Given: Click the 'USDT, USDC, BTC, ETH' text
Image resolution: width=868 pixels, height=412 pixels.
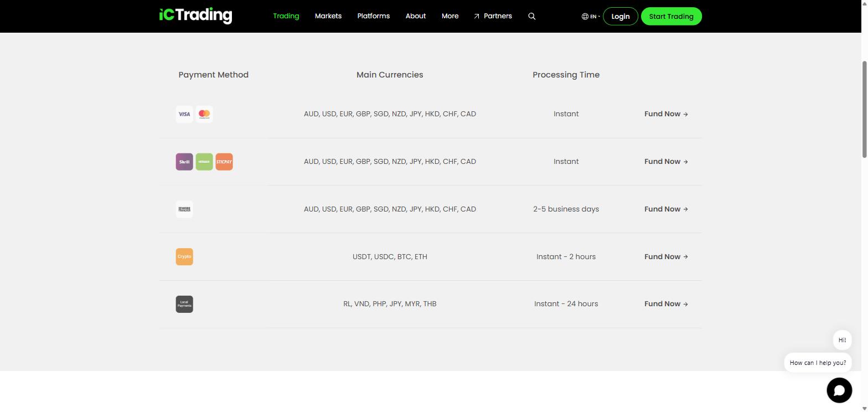Looking at the screenshot, I should (390, 257).
